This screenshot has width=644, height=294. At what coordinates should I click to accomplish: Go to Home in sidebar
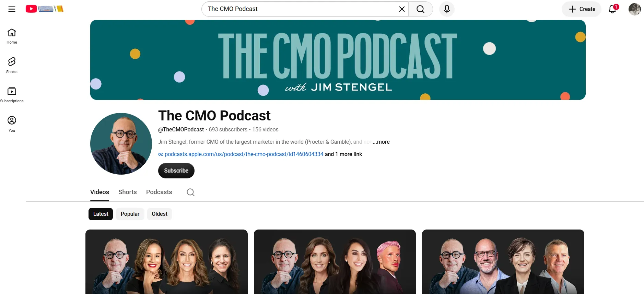(x=12, y=36)
